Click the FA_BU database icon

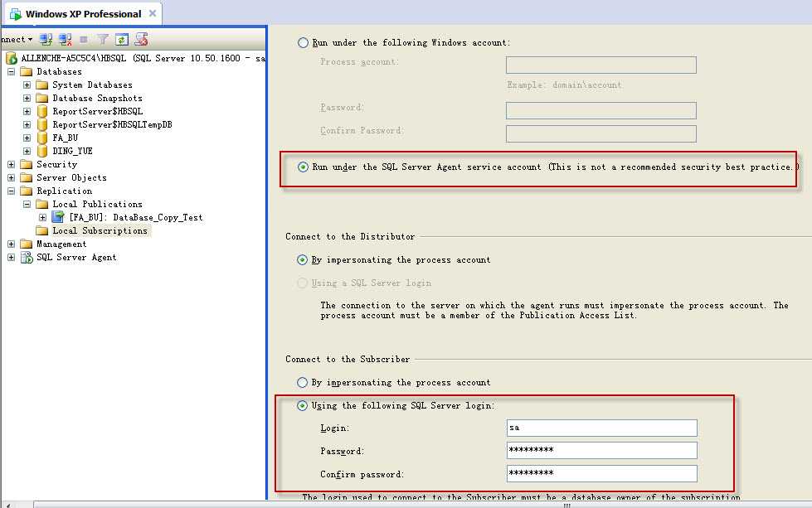point(42,138)
